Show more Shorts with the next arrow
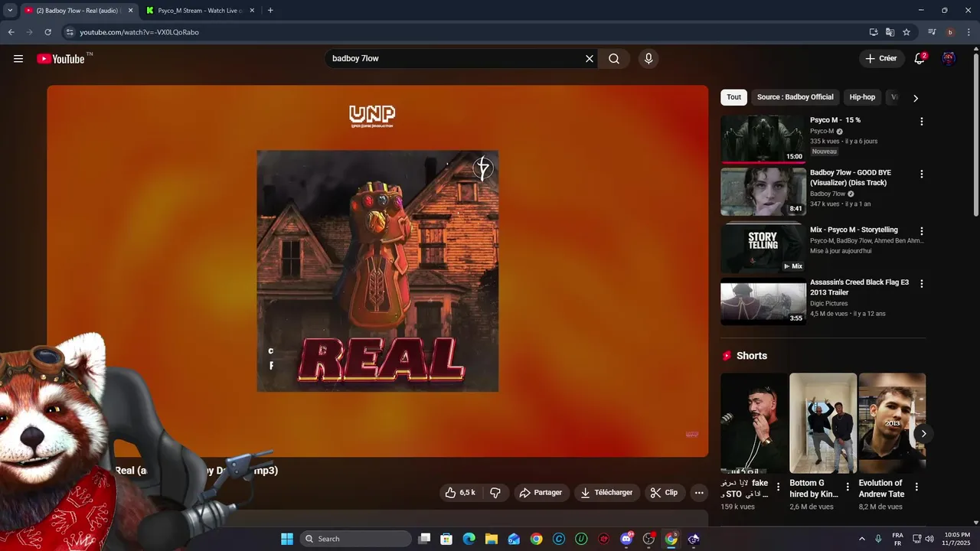 923,434
